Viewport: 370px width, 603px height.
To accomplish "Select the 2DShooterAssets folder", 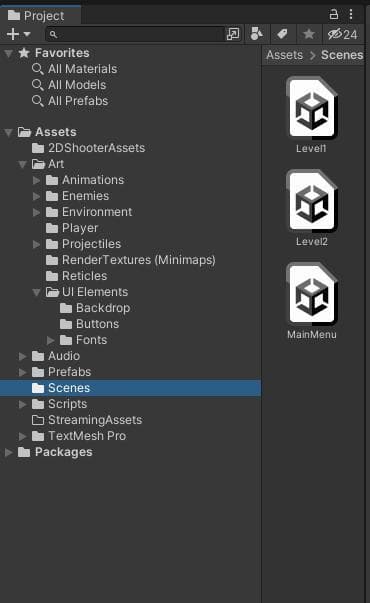I will coord(97,148).
